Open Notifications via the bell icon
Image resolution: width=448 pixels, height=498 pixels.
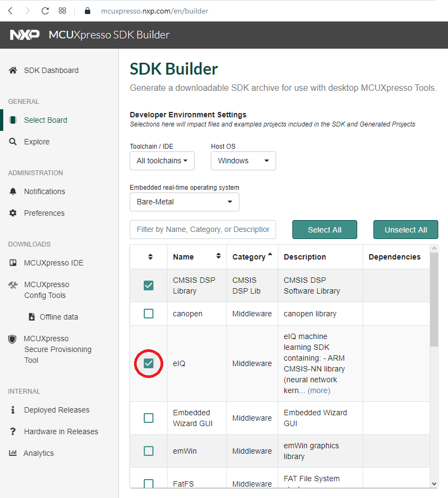click(13, 191)
